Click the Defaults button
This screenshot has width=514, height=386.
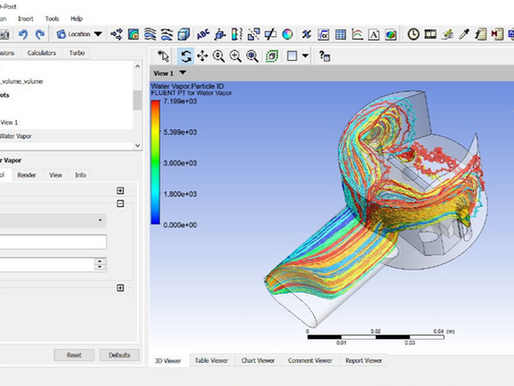tap(119, 355)
